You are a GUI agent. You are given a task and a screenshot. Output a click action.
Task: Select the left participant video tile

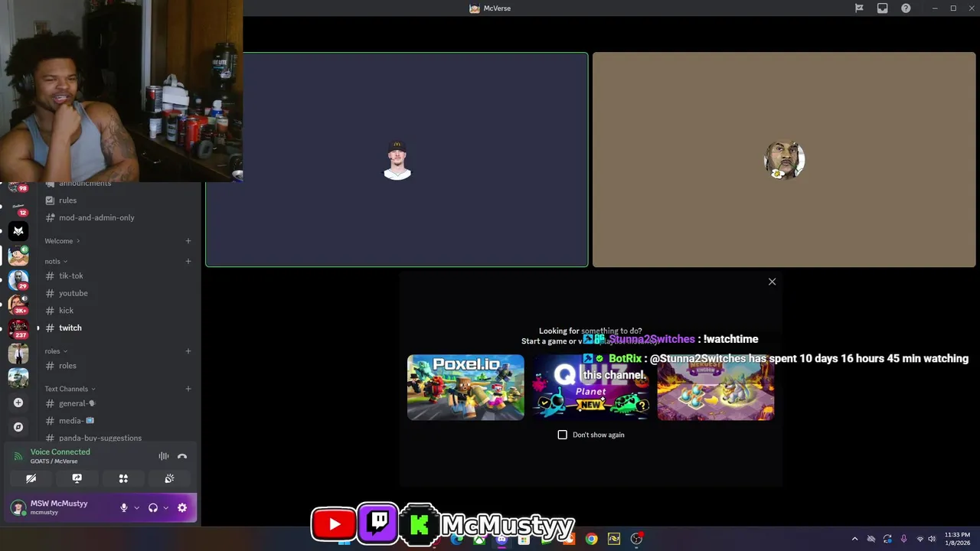click(397, 160)
